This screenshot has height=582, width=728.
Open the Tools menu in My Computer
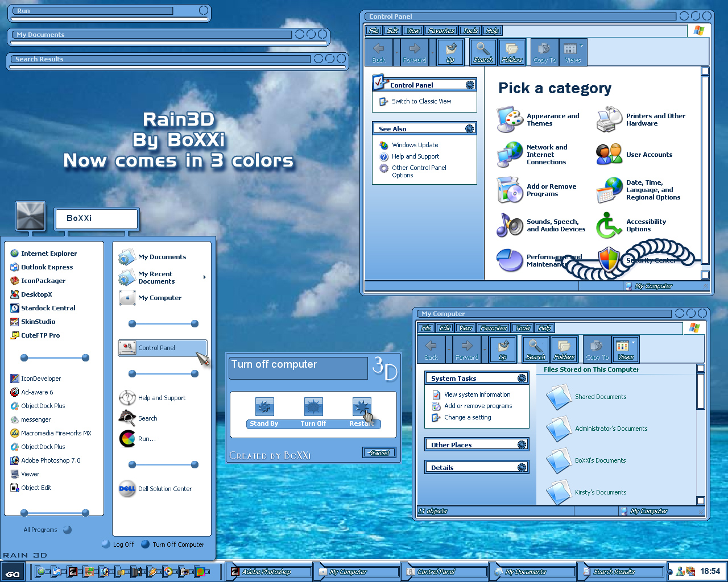point(523,328)
